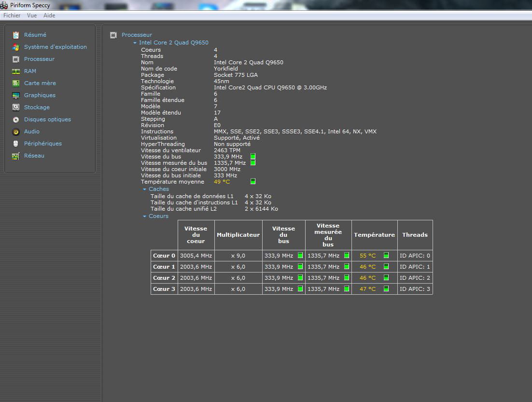Click the RAM memory stick icon

16,71
